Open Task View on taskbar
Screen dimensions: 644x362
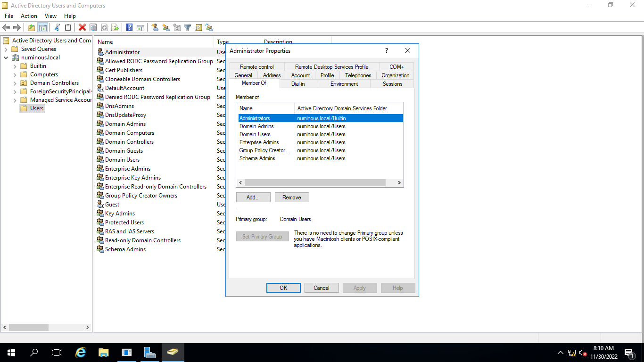(57, 352)
